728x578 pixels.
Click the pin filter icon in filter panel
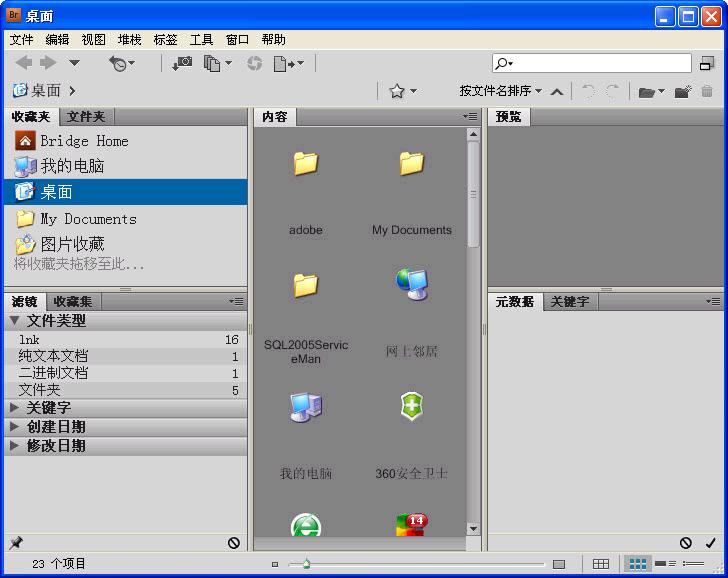pyautogui.click(x=15, y=543)
